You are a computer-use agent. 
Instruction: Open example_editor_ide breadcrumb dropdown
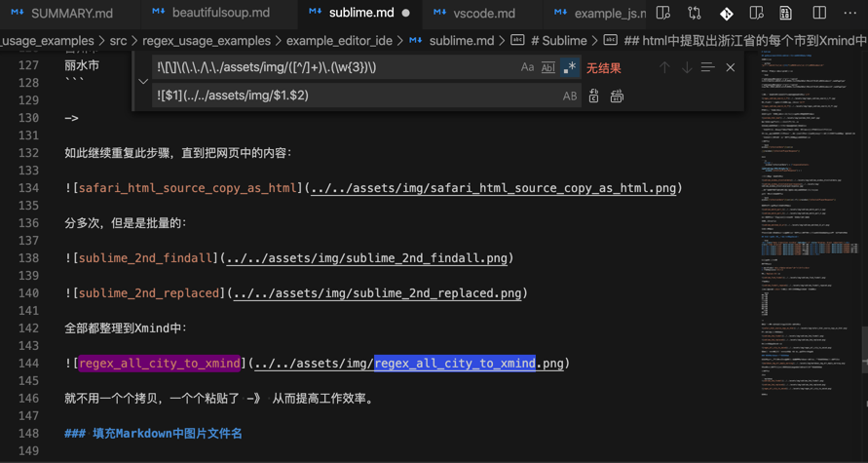tap(339, 41)
